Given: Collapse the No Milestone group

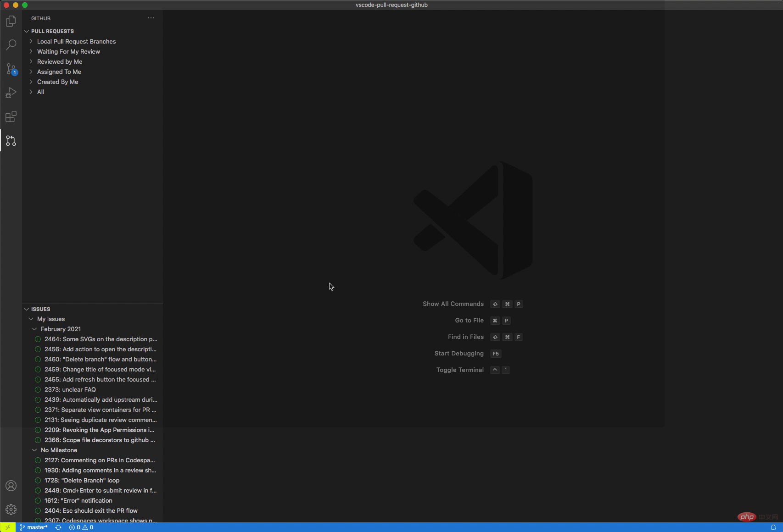Looking at the screenshot, I should click(x=59, y=450).
